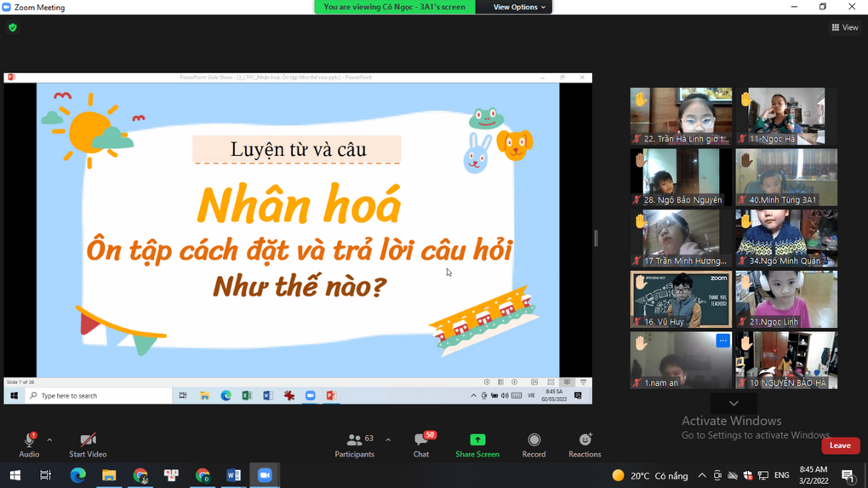Click Edge icon in shared taskbar
The image size is (868, 488).
point(226,395)
